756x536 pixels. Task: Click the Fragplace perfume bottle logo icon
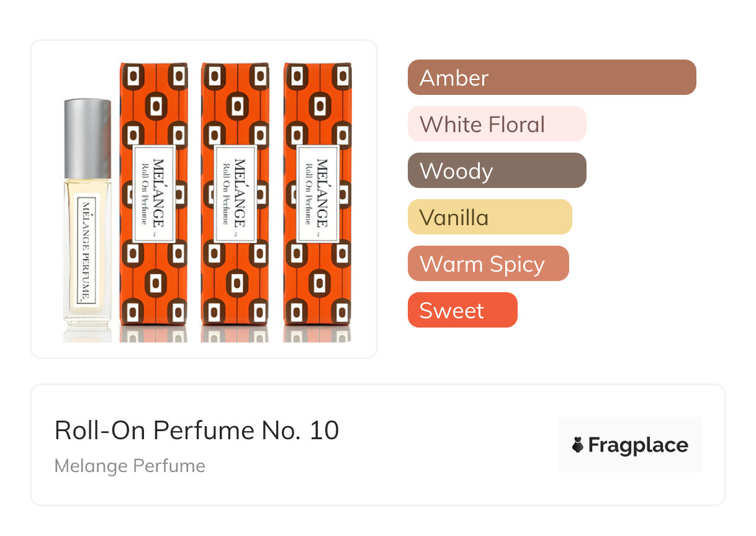(x=578, y=445)
